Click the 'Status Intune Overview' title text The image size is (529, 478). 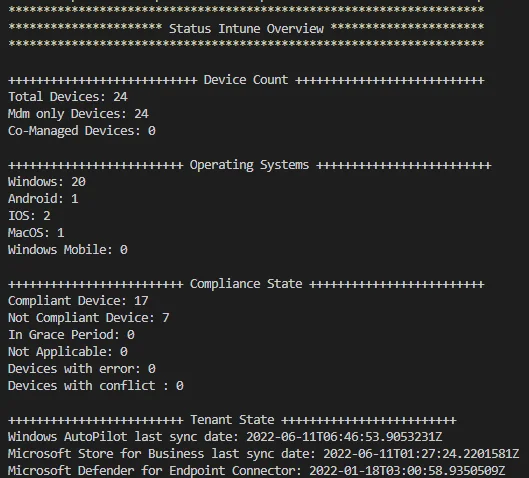(x=246, y=29)
